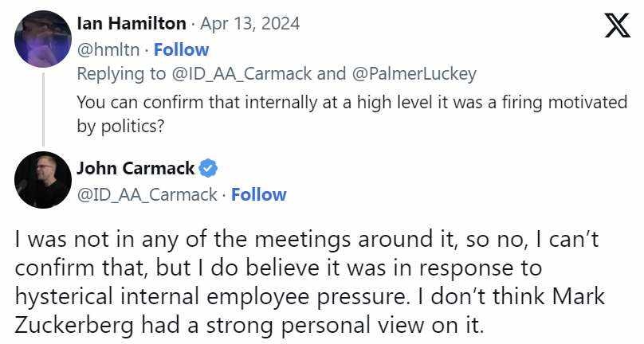Click the X logo
Image resolution: width=644 pixels, height=344 pixels.
point(616,25)
